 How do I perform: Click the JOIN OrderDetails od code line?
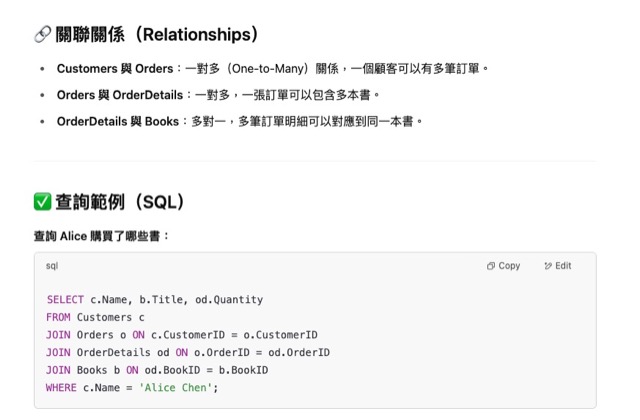[188, 353]
